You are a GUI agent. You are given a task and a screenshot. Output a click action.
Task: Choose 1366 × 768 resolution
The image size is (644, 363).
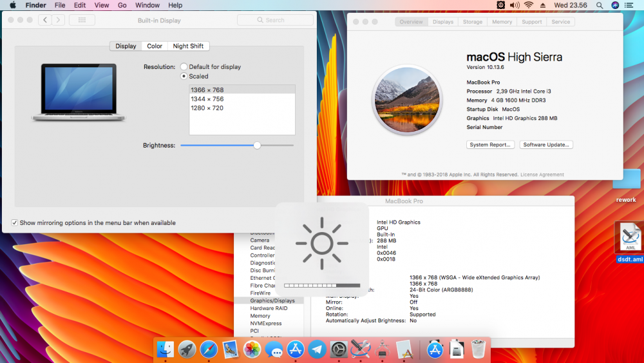point(242,90)
